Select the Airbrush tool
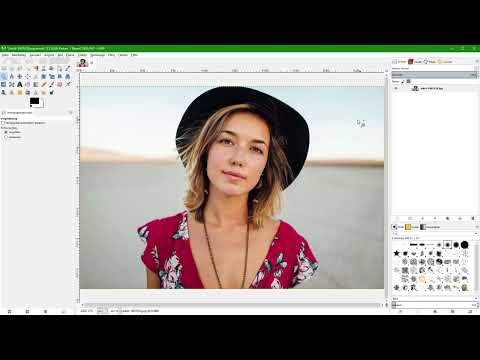The image size is (480, 360). pos(68,84)
